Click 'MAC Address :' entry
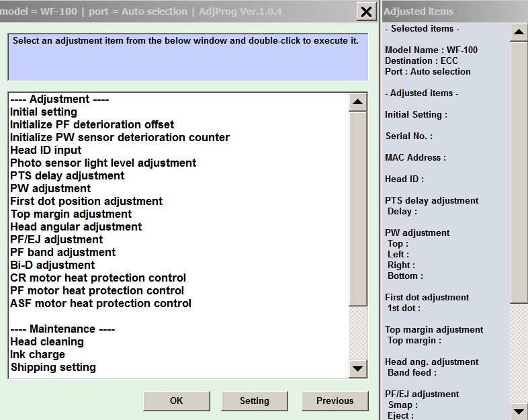The image size is (528, 420). click(x=416, y=158)
